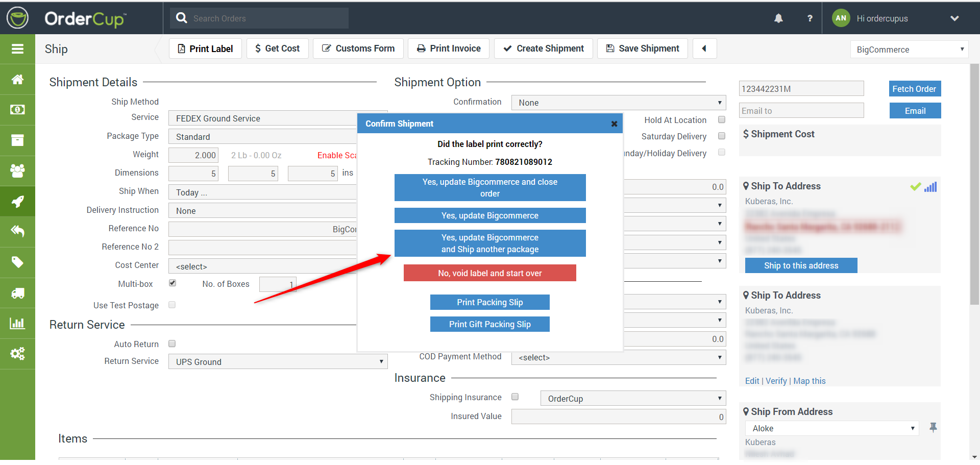The image size is (980, 465).
Task: Click Create Shipment
Action: click(x=544, y=48)
